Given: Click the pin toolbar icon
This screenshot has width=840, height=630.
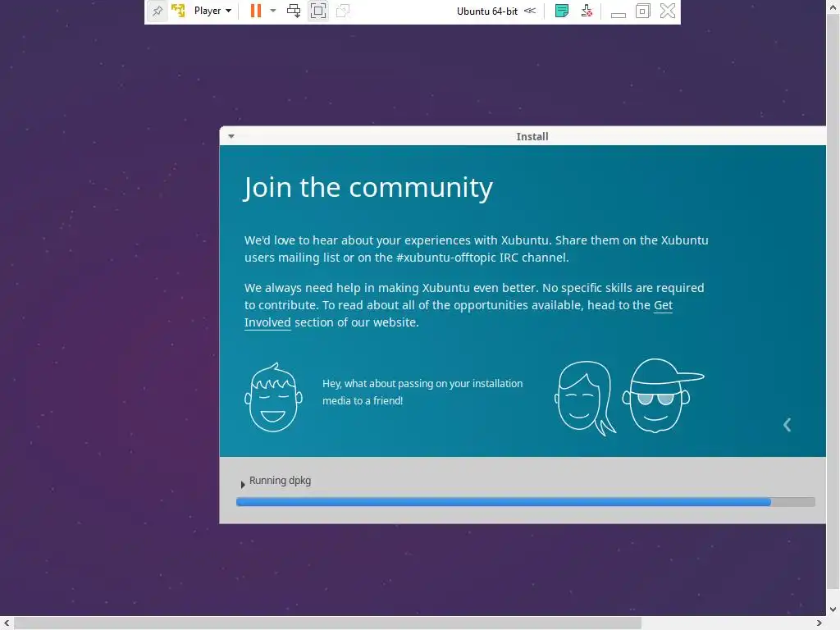Looking at the screenshot, I should tap(157, 11).
